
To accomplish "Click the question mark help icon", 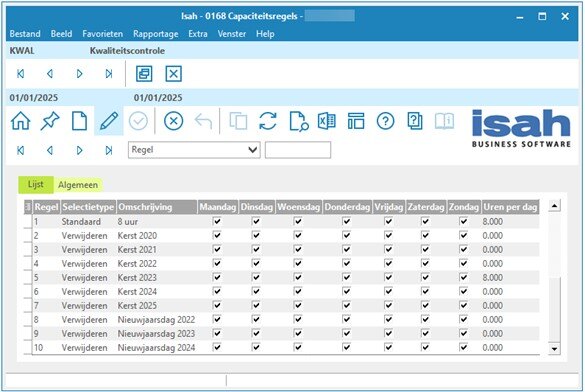I will pos(385,121).
